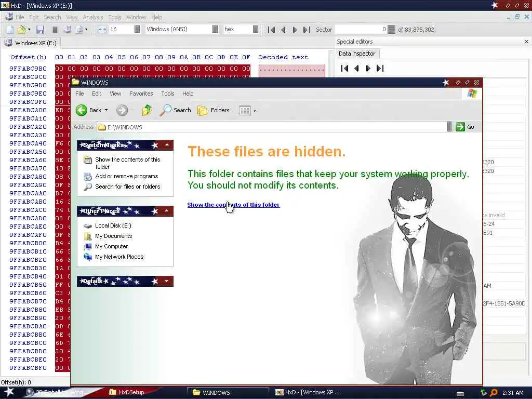Viewport: 532px width, 399px height.
Task: Open the Views dropdown arrow in explorer
Action: [x=255, y=110]
